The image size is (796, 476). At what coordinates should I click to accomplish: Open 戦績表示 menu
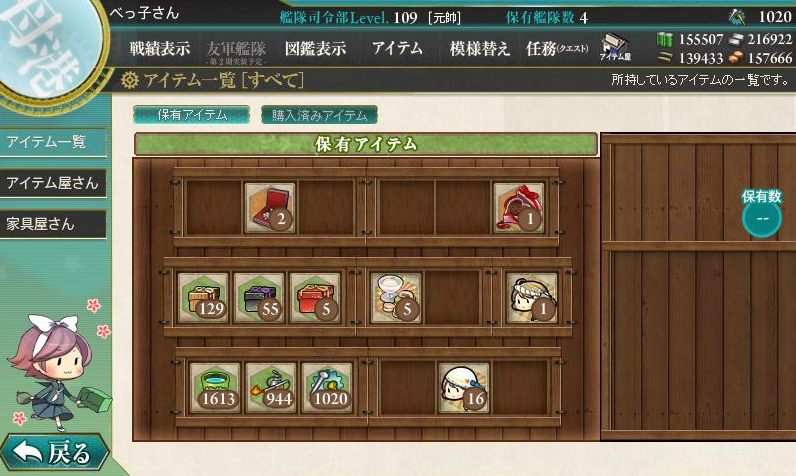point(159,49)
